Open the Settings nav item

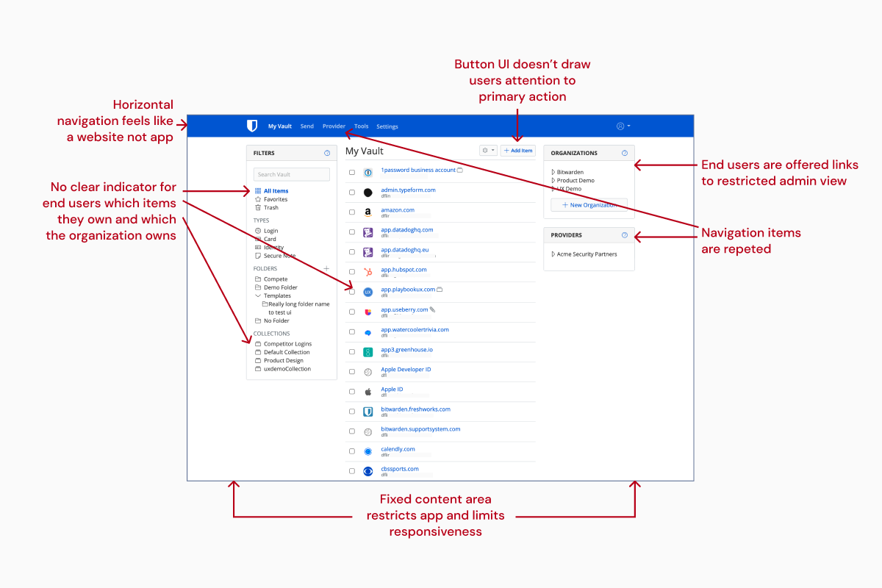[387, 126]
